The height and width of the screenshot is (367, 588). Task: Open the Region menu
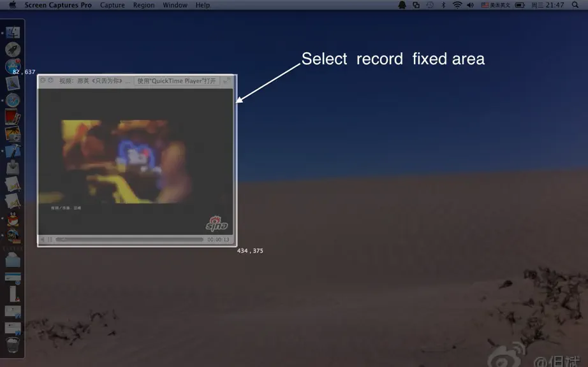tap(143, 5)
